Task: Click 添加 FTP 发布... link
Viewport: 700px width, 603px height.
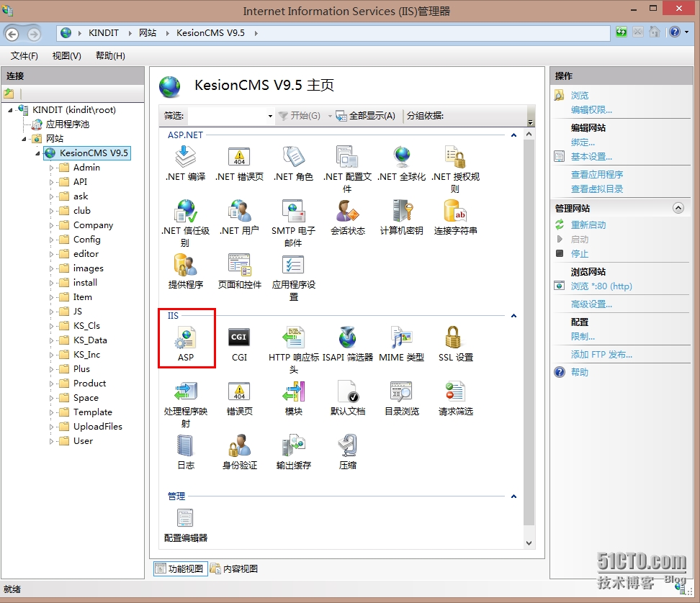Action: (601, 355)
